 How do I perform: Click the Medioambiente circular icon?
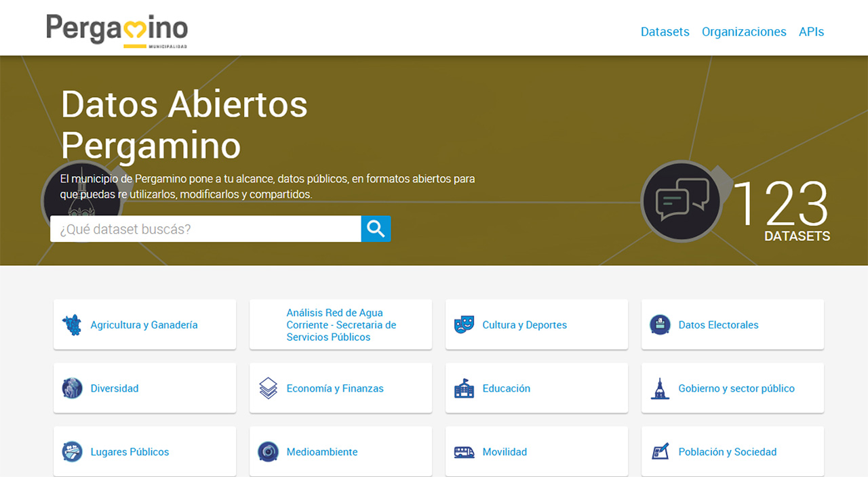click(x=269, y=452)
